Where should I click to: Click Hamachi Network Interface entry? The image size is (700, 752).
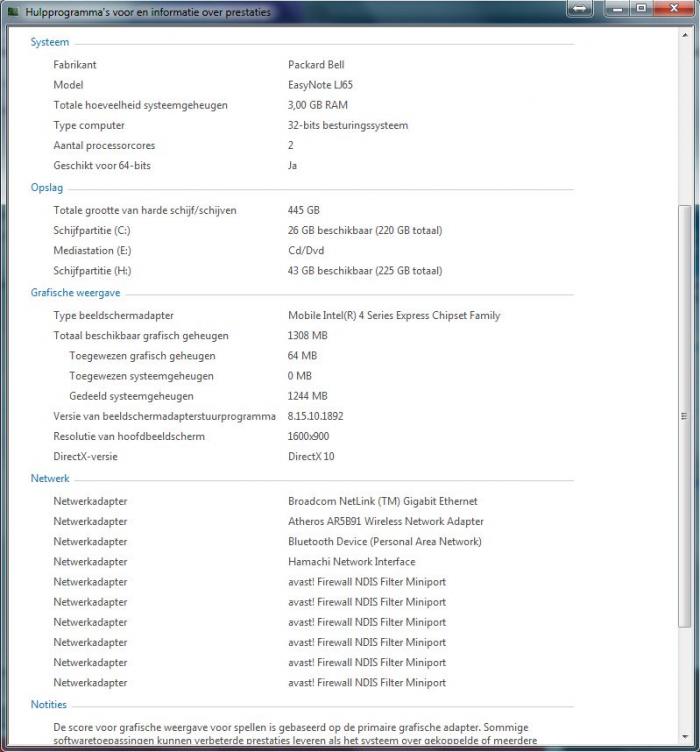(351, 562)
